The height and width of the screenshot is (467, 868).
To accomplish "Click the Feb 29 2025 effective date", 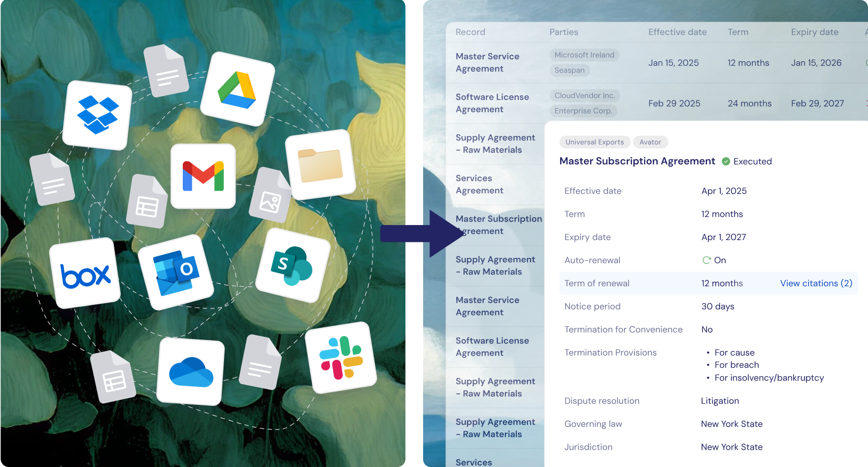I will click(674, 103).
